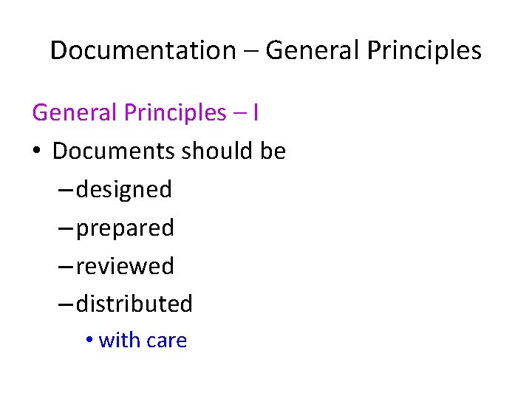This screenshot has height=399, width=532.
Task: Click the dash before "distributed"
Action: tap(65, 305)
